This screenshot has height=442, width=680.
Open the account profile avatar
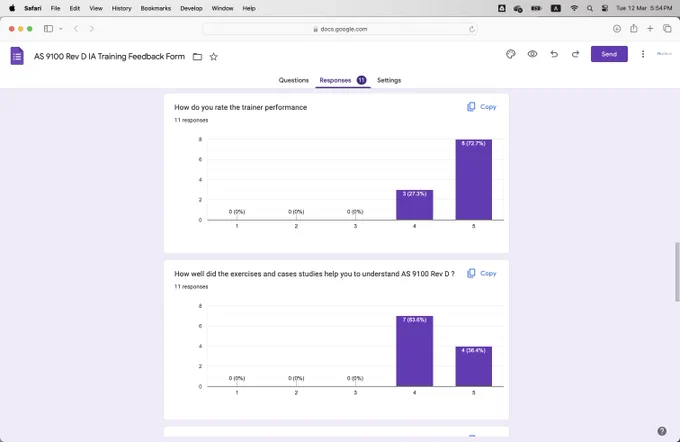[664, 54]
